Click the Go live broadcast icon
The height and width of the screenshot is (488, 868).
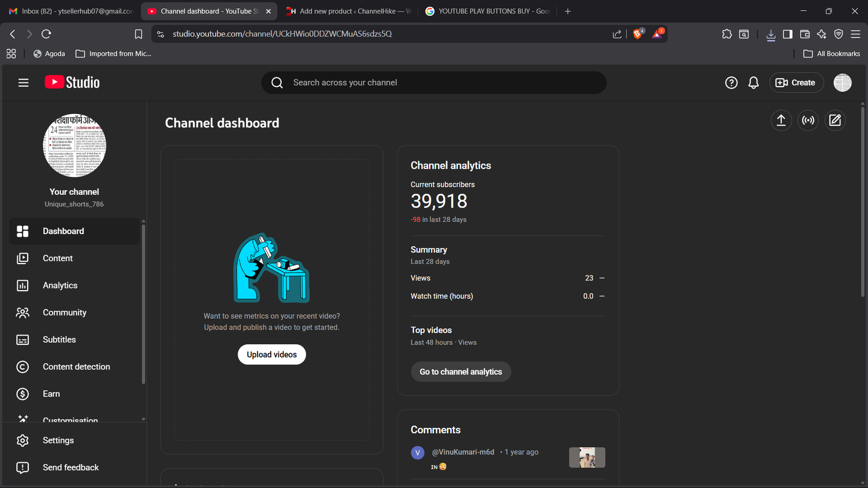point(808,120)
